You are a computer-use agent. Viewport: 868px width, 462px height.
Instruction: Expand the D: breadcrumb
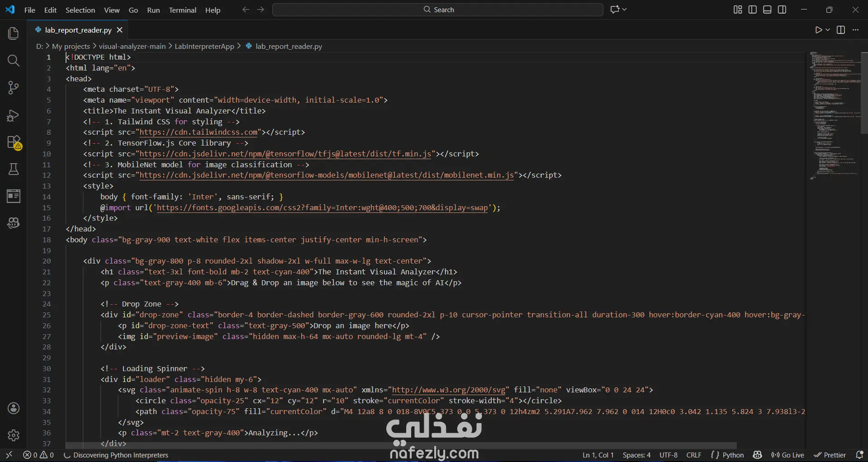click(x=39, y=46)
